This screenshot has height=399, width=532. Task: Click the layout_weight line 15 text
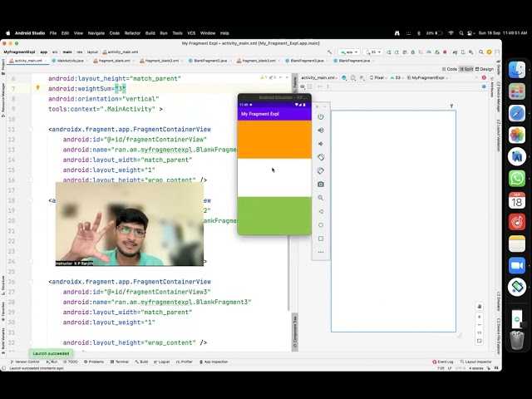coord(109,170)
